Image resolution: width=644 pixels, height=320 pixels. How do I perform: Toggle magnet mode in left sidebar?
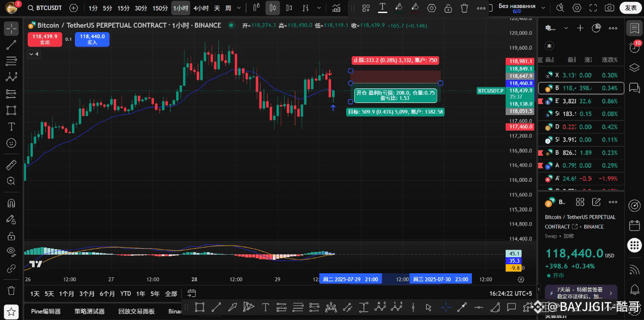(x=11, y=203)
